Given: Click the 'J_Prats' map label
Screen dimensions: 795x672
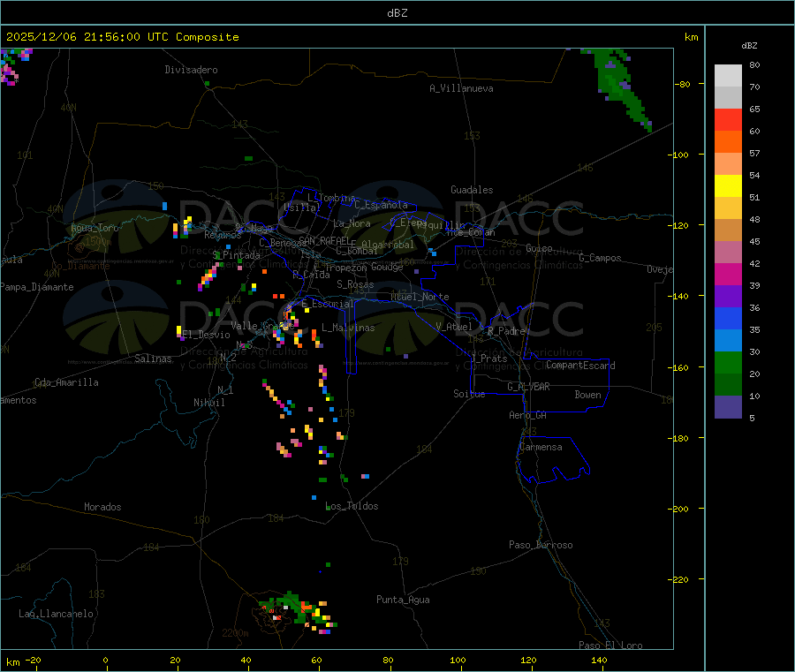Looking at the screenshot, I should tap(488, 359).
